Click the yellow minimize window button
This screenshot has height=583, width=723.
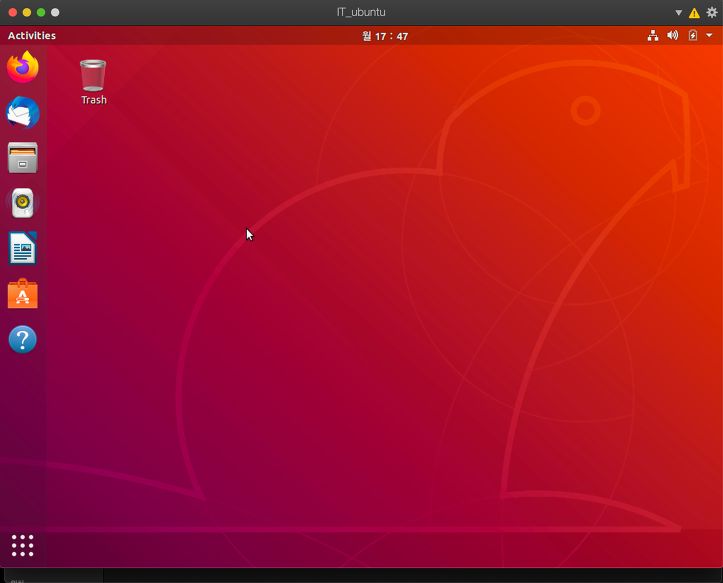[27, 12]
